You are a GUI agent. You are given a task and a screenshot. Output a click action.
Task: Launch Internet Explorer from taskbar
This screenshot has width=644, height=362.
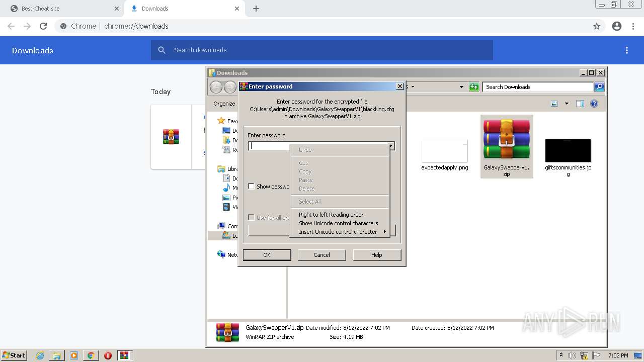40,355
